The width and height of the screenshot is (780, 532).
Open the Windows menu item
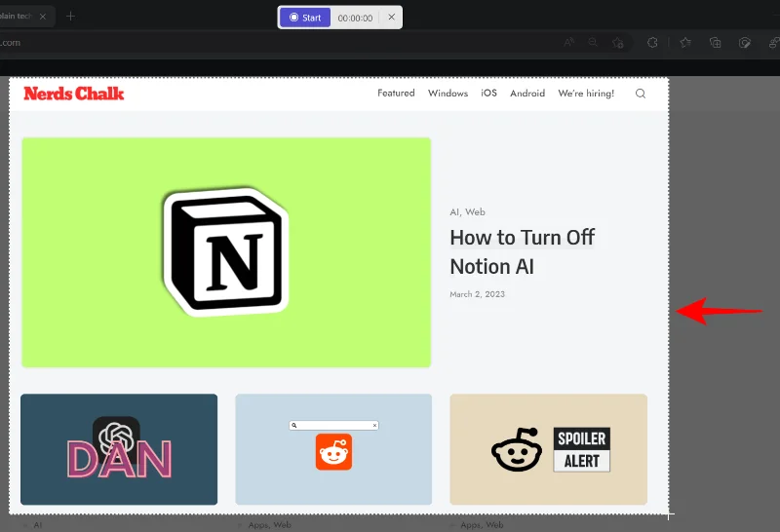click(448, 93)
